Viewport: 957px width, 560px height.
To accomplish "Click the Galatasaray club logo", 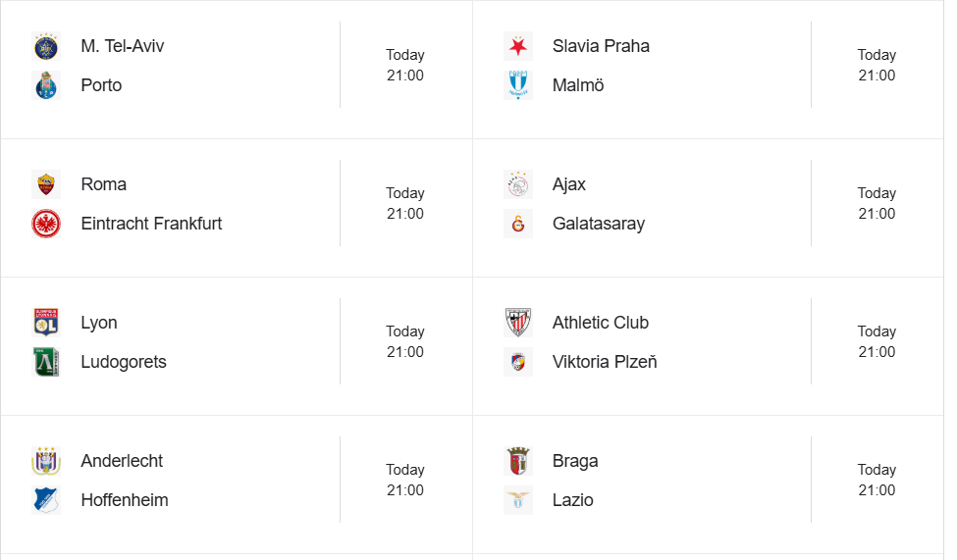I will 517,224.
